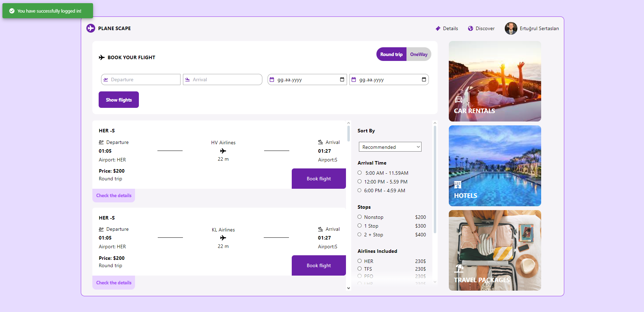Check the details of HV Airlines flight
The height and width of the screenshot is (312, 644).
click(x=114, y=195)
